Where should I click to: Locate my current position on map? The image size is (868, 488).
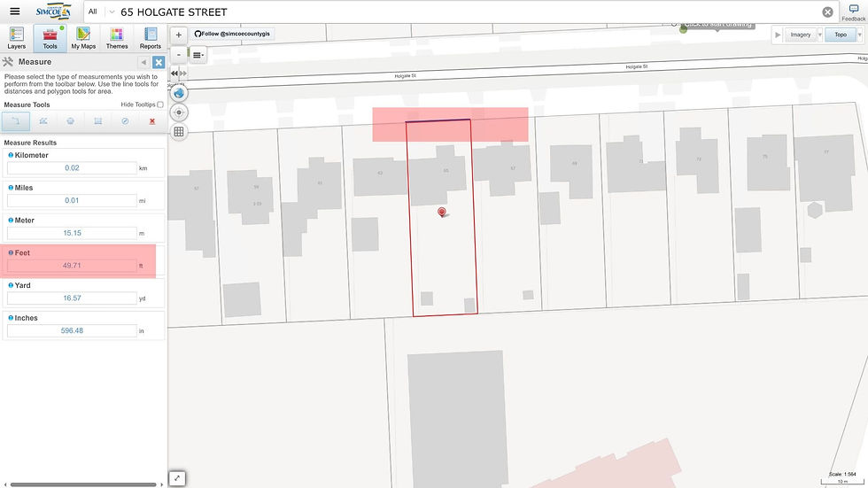(179, 112)
